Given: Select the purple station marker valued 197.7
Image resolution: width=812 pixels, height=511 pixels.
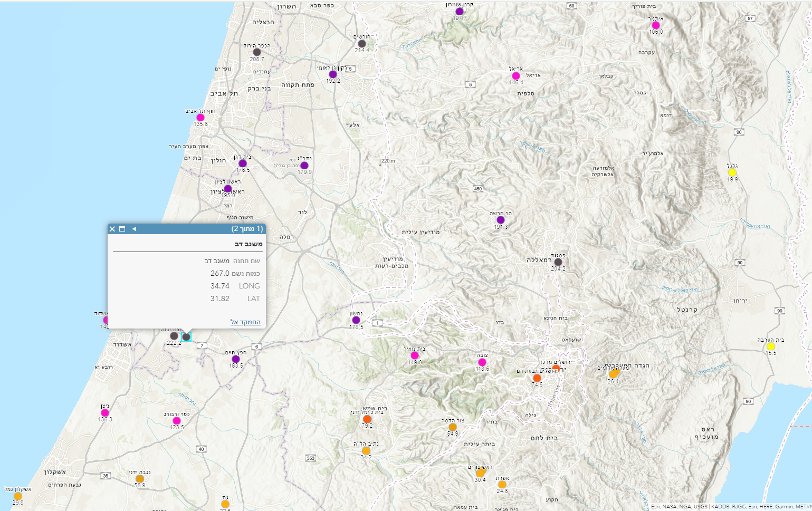Looking at the screenshot, I should point(460,12).
